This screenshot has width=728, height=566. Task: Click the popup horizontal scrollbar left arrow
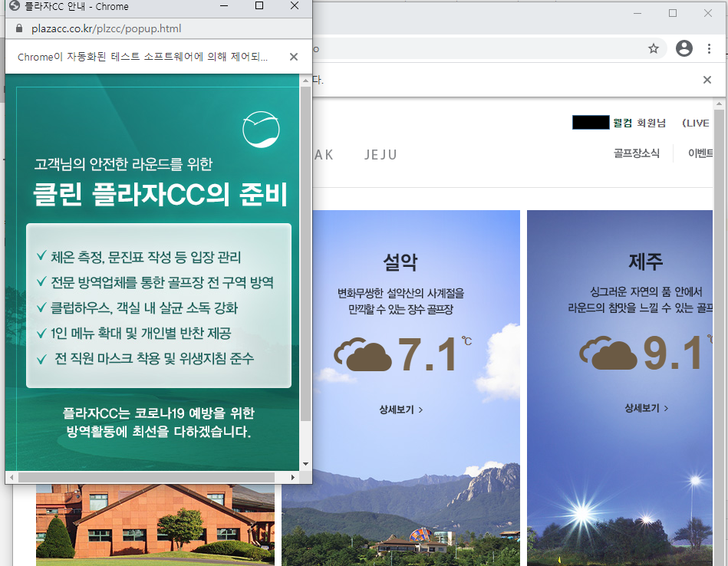coord(12,477)
